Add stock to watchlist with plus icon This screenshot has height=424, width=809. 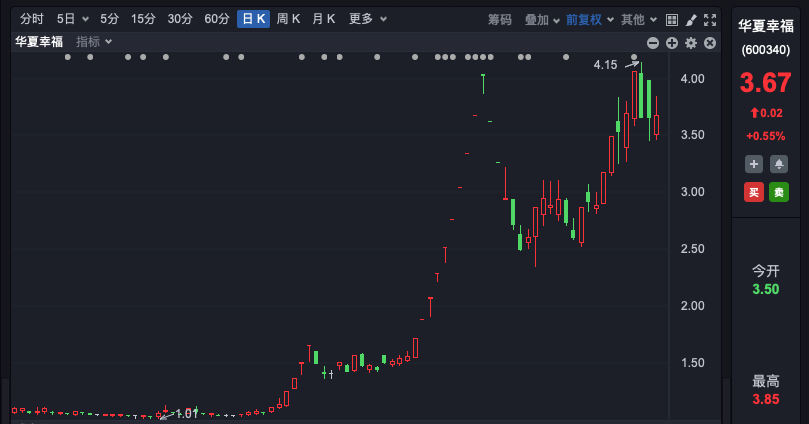[x=753, y=164]
